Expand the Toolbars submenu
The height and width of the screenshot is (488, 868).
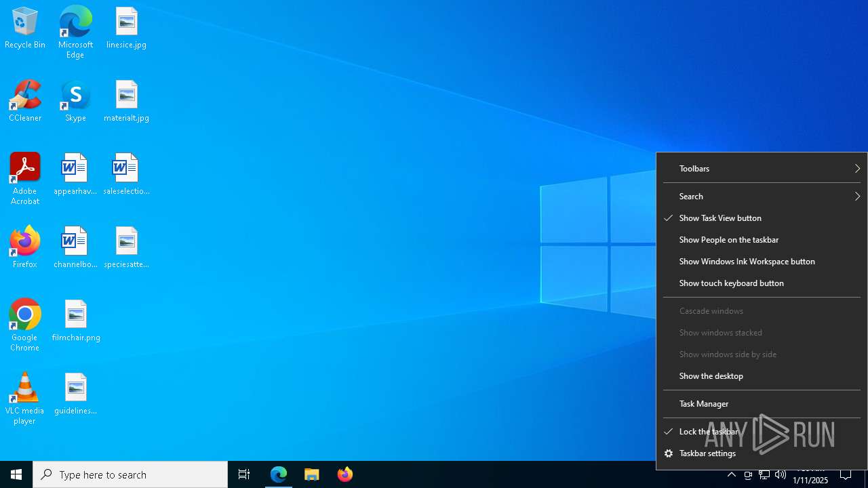pos(762,169)
